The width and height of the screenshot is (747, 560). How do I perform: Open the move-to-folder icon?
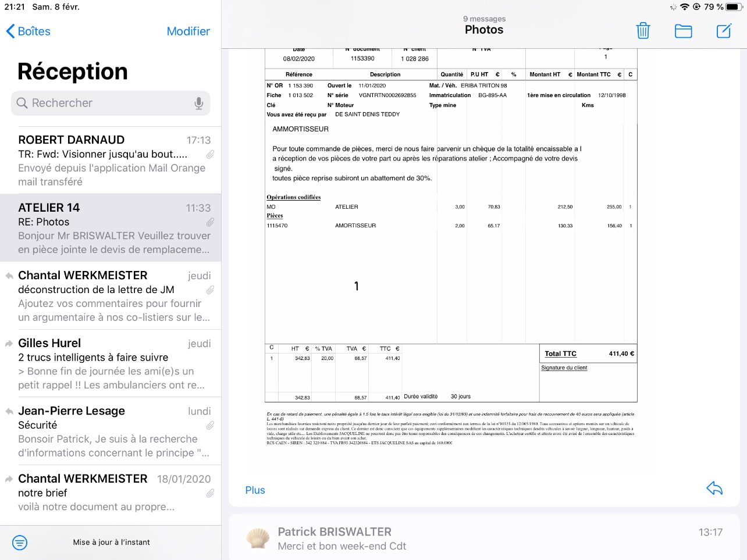point(683,31)
